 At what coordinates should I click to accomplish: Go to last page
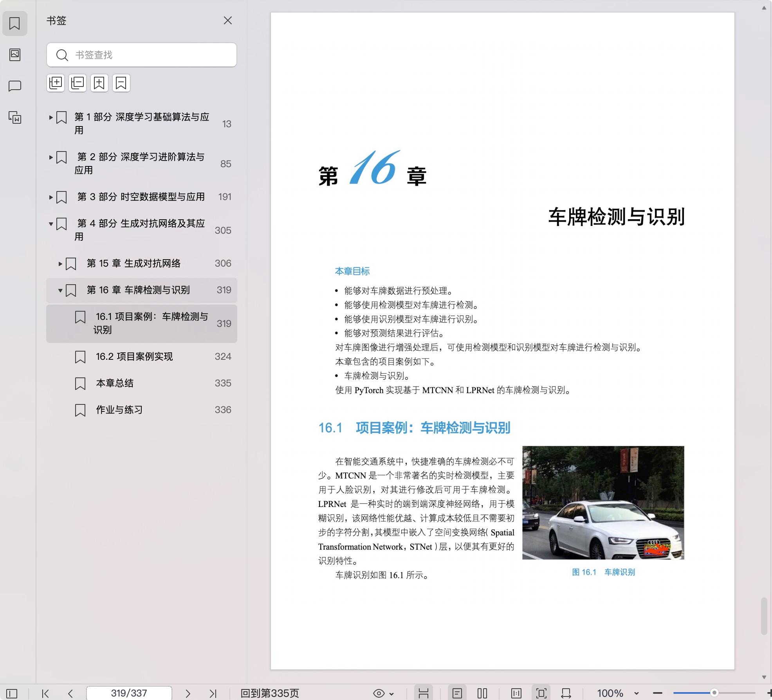[x=213, y=693]
